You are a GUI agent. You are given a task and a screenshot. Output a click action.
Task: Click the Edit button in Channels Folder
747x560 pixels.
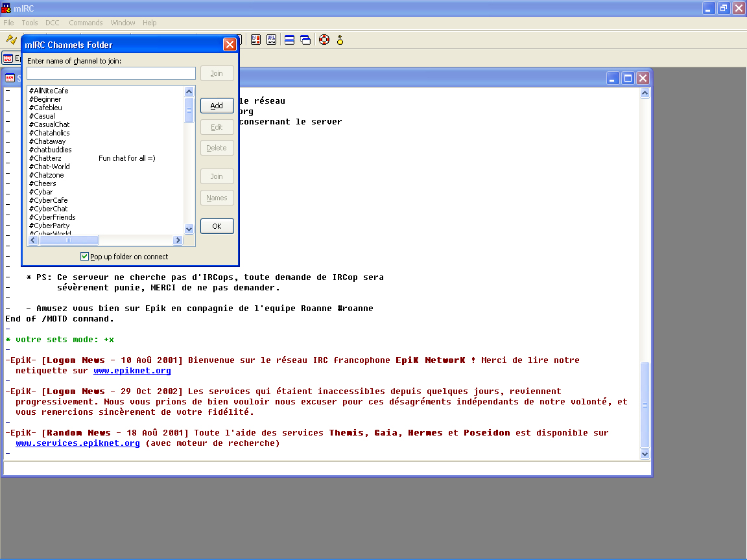217,127
